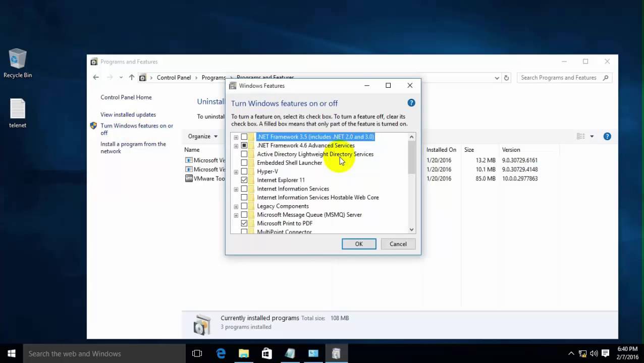The width and height of the screenshot is (644, 363).
Task: Click the features list scroll down arrow
Action: tap(411, 229)
